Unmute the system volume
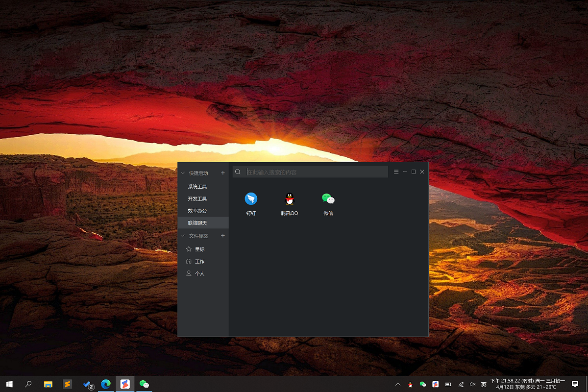This screenshot has height=392, width=588. point(472,384)
